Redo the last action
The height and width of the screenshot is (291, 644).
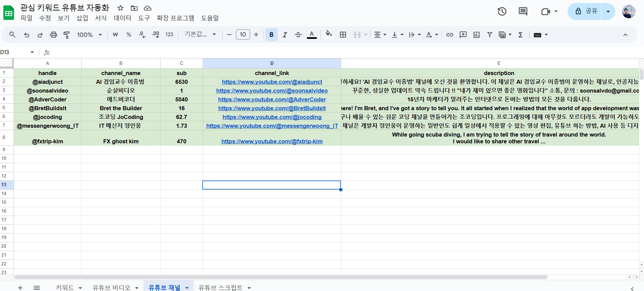(40, 34)
